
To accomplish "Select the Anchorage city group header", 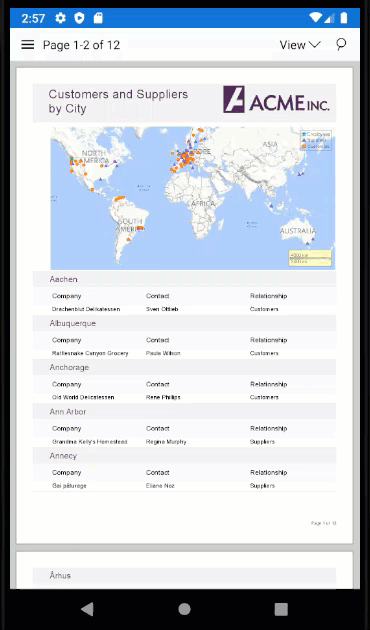I will (184, 368).
